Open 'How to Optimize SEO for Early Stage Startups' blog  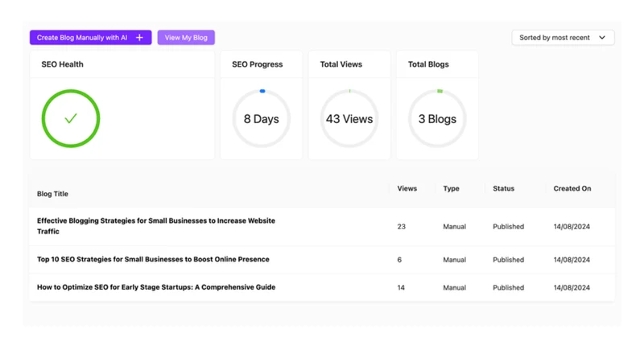point(156,287)
